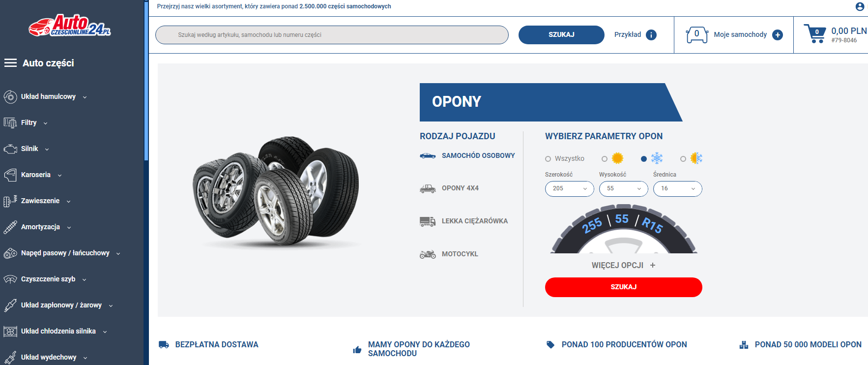Click the AutoCzesciOnline24 logo
Image resolution: width=868 pixels, height=365 pixels.
70,26
